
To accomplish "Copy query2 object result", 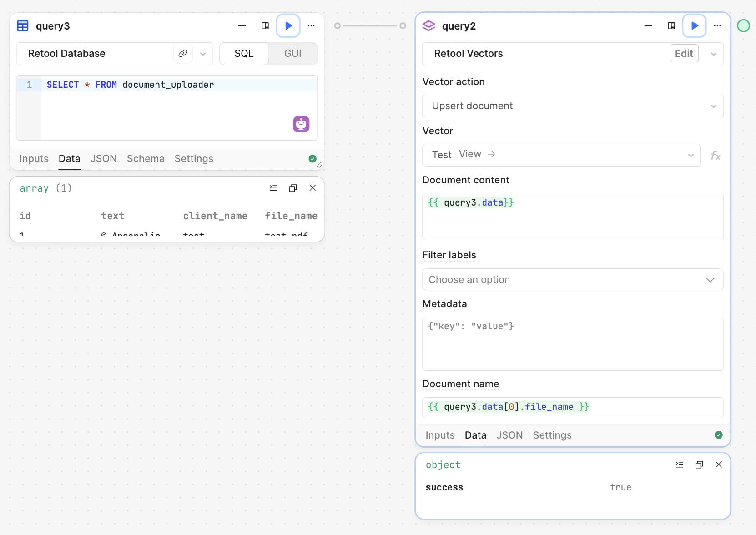I will click(699, 464).
